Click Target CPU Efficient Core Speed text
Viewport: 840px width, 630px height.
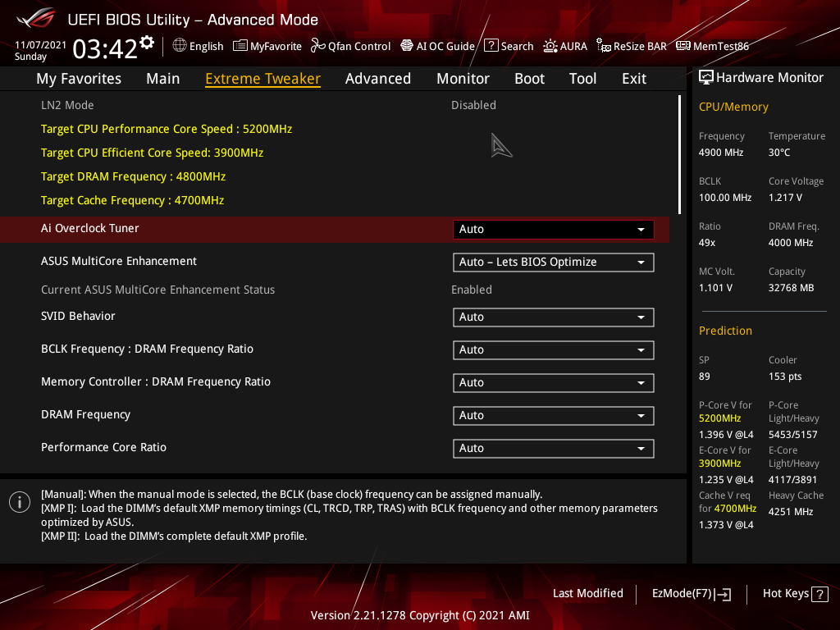[152, 153]
